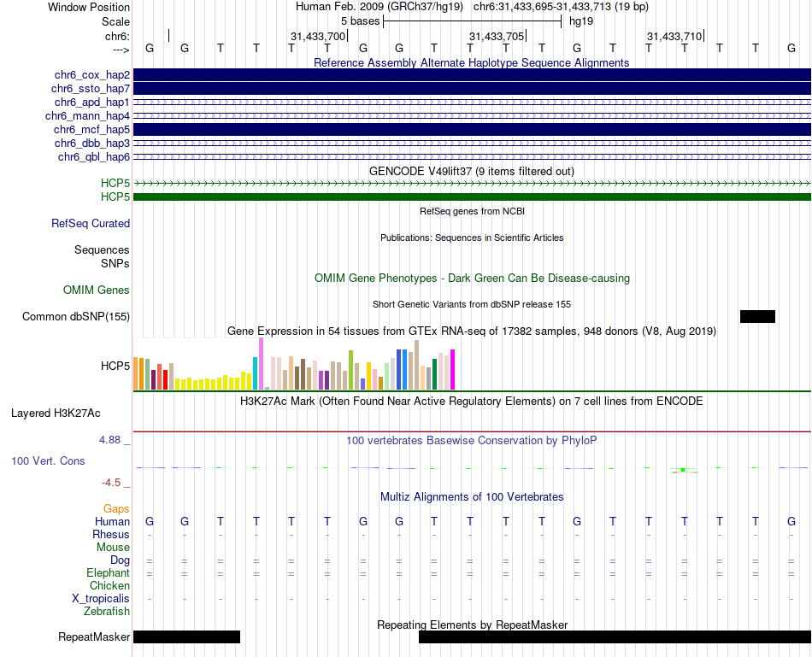
Task: Click the GENCODE V49lift37 track title
Action: [x=472, y=171]
